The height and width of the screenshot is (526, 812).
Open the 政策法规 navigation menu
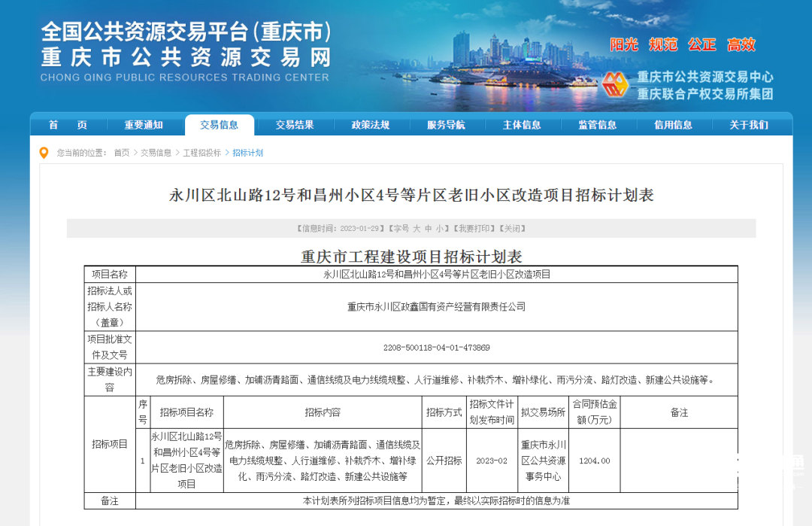[370, 125]
